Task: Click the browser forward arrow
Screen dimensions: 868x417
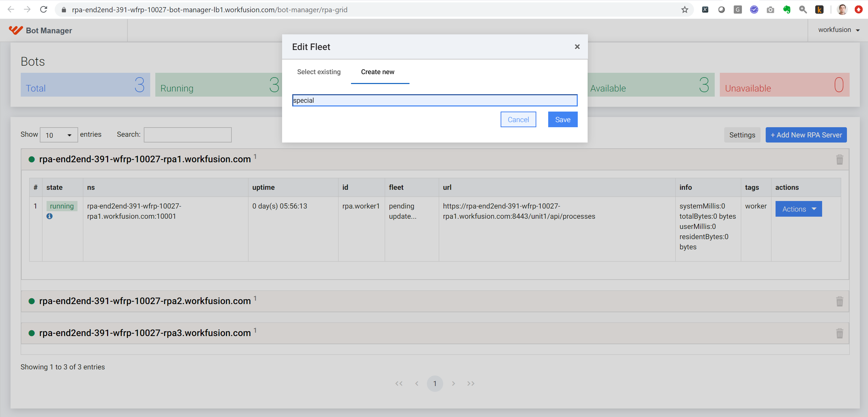Action: tap(27, 10)
